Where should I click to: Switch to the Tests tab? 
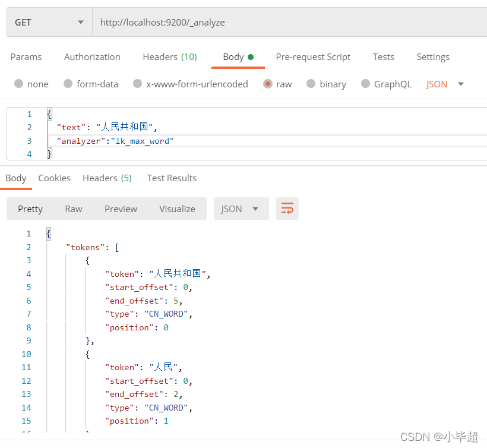(x=384, y=57)
